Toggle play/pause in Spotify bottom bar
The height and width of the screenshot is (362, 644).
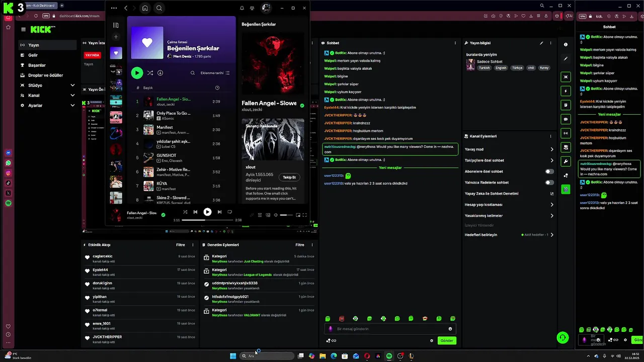click(x=207, y=212)
